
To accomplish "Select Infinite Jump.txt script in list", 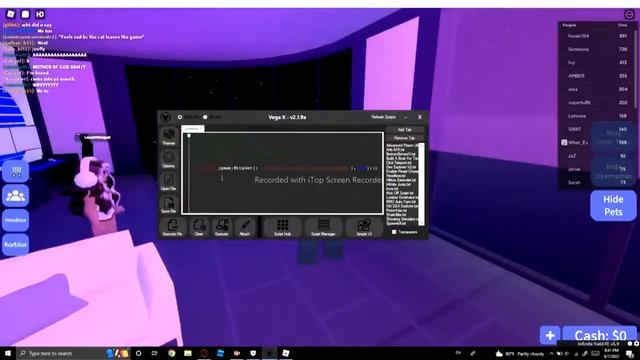I will pos(398,184).
